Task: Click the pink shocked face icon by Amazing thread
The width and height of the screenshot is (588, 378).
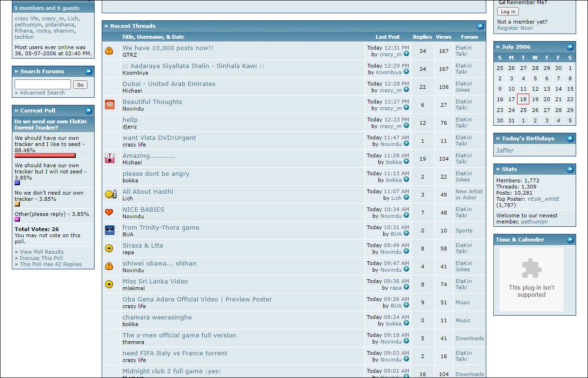Action: pyautogui.click(x=110, y=158)
